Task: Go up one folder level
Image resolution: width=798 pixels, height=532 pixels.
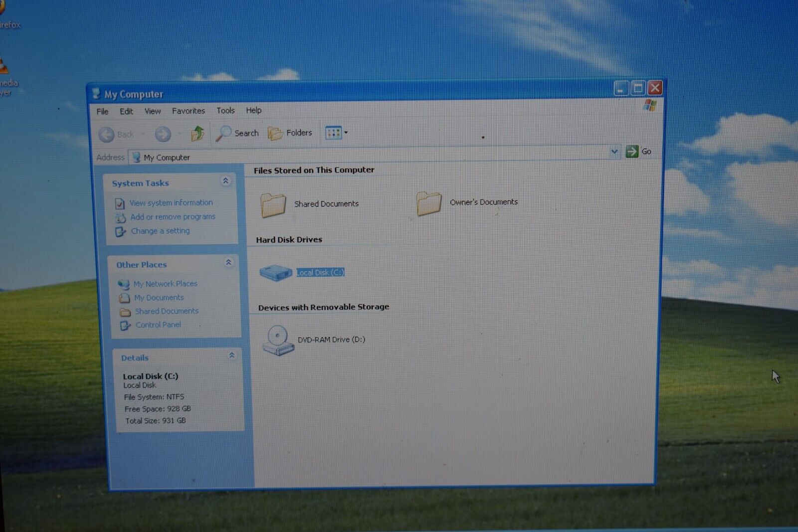Action: [x=198, y=133]
